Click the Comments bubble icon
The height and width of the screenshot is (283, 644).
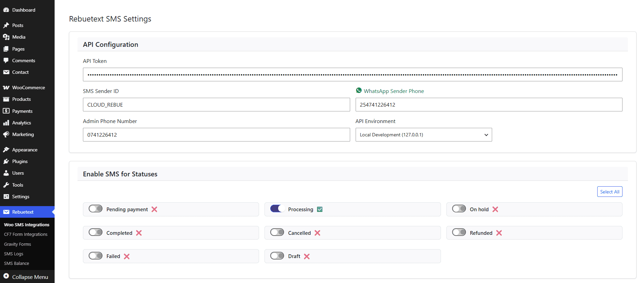(6, 60)
